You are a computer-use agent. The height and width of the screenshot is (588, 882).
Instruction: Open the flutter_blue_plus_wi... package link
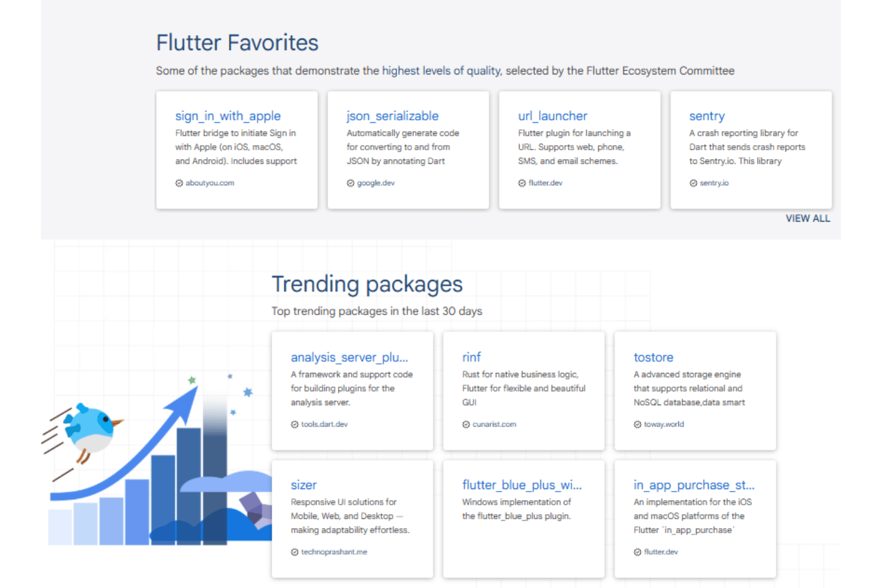point(521,485)
